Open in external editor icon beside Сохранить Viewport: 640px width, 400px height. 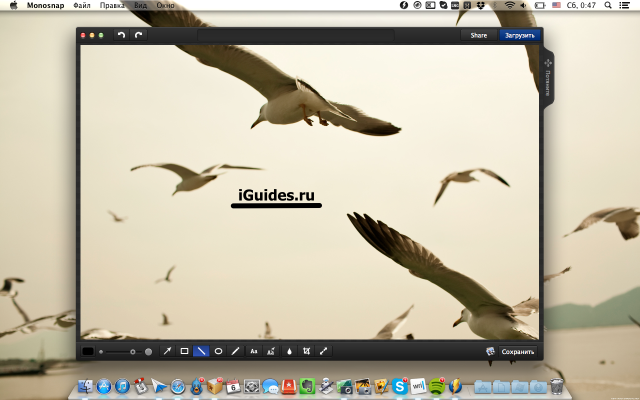pos(490,351)
